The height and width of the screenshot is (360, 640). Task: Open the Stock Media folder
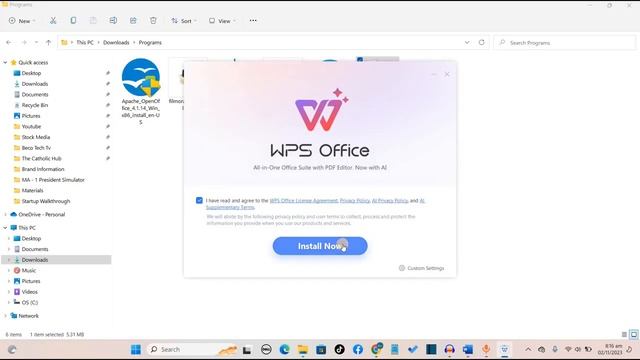[36, 137]
